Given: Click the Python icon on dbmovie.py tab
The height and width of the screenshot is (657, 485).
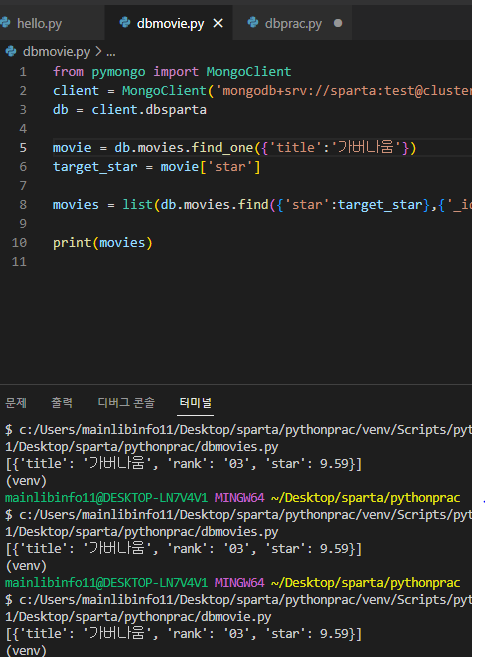Looking at the screenshot, I should [x=125, y=22].
